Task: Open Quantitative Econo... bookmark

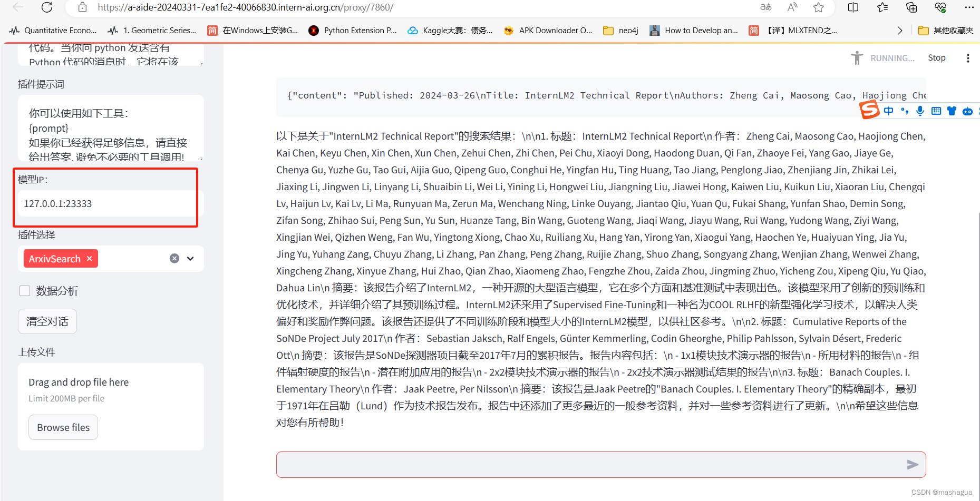Action: pos(53,31)
